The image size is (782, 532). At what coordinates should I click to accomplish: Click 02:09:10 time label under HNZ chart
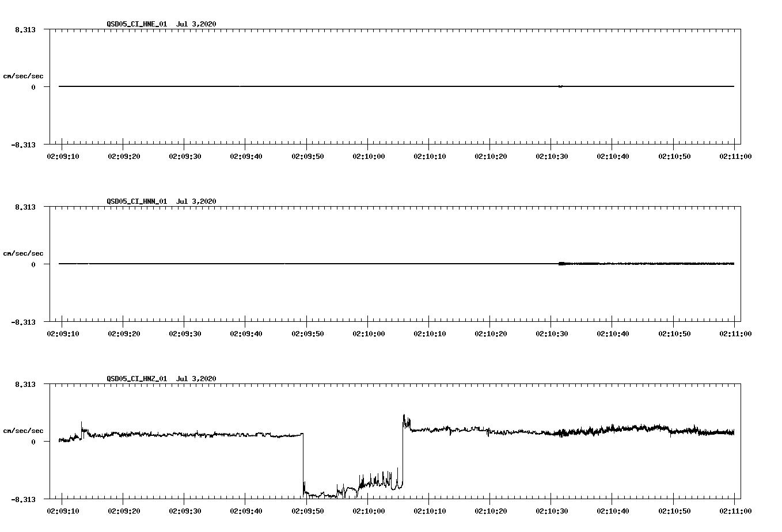click(x=62, y=511)
